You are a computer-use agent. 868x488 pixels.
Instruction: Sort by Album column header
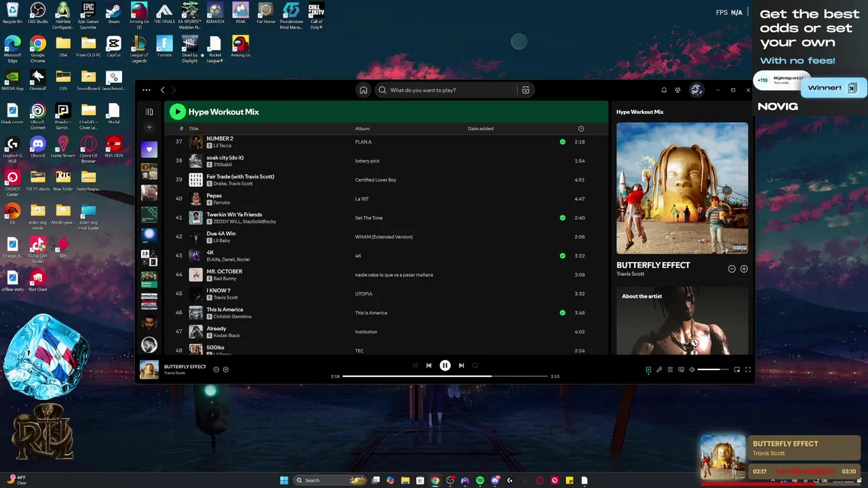[x=362, y=129]
